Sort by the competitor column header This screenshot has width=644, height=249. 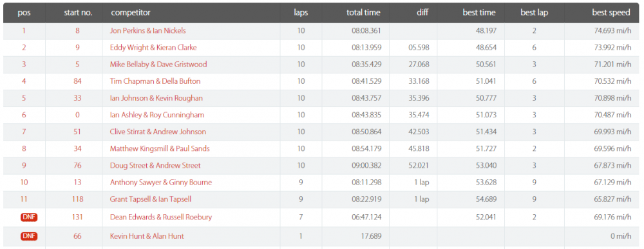(131, 13)
